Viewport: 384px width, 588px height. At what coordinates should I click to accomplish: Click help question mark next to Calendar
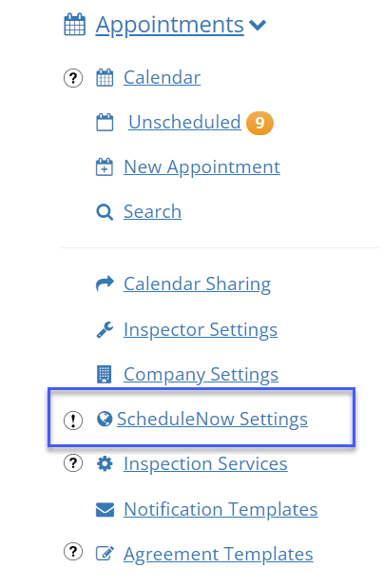tap(73, 78)
